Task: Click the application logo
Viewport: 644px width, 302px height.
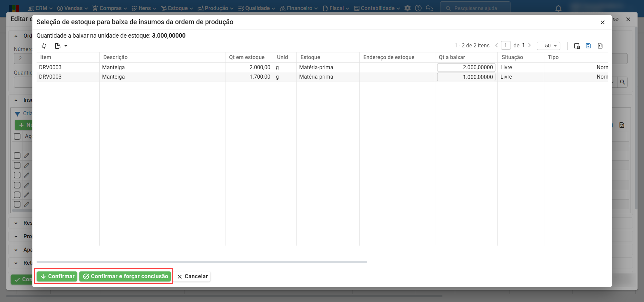Action: [x=14, y=8]
